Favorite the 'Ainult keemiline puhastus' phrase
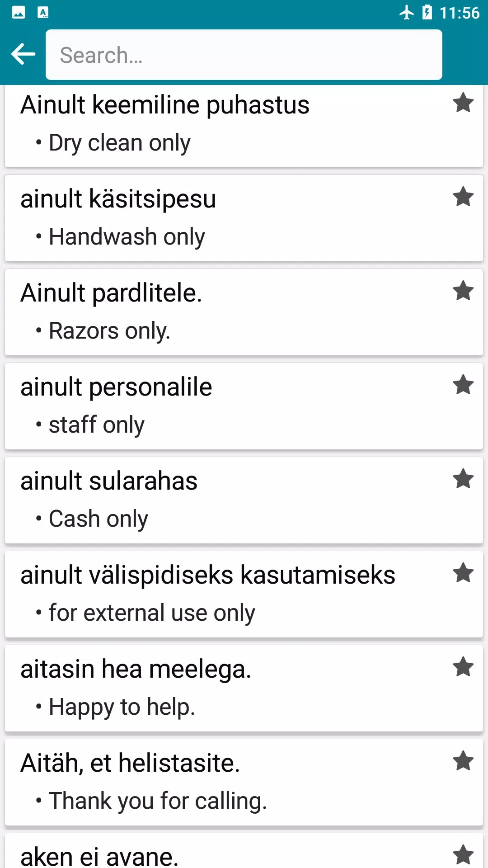The height and width of the screenshot is (868, 488). [463, 103]
